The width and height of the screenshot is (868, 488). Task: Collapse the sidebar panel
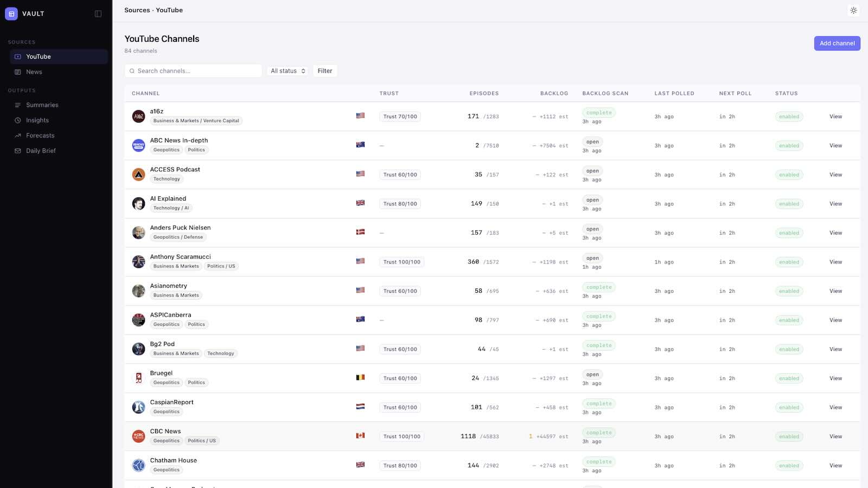click(x=98, y=14)
